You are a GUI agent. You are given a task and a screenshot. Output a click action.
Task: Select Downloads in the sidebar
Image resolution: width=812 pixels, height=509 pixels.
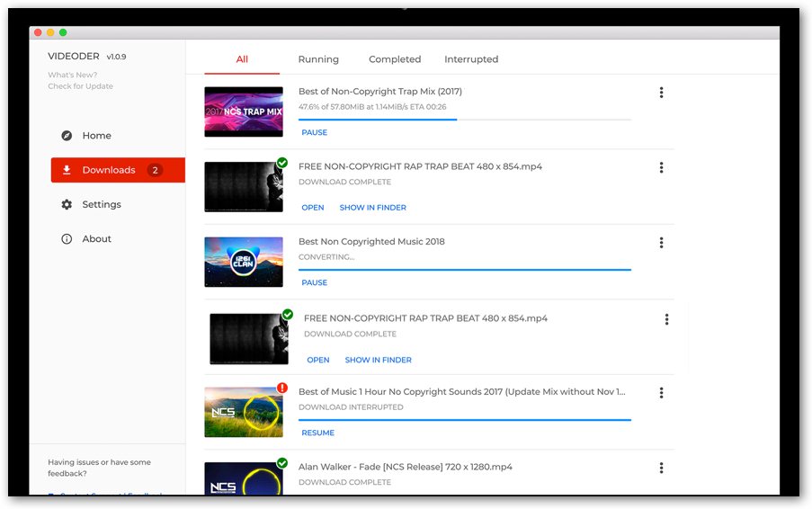(x=118, y=170)
